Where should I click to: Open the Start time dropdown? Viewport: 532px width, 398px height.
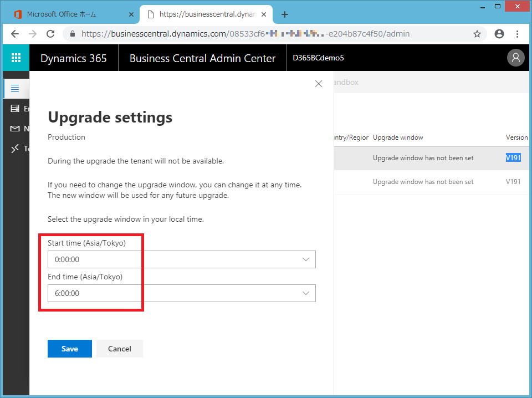182,259
